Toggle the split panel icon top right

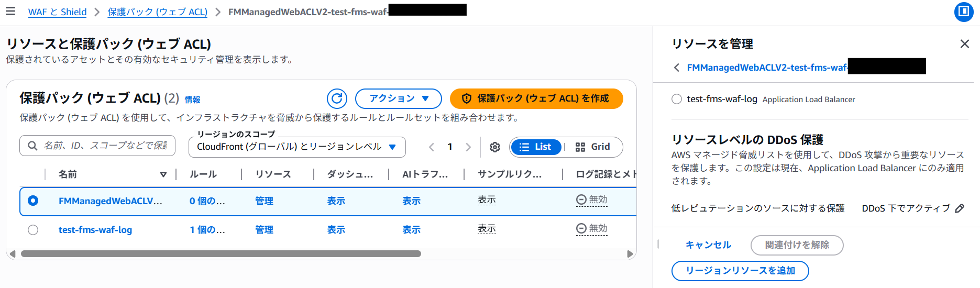coord(963,12)
